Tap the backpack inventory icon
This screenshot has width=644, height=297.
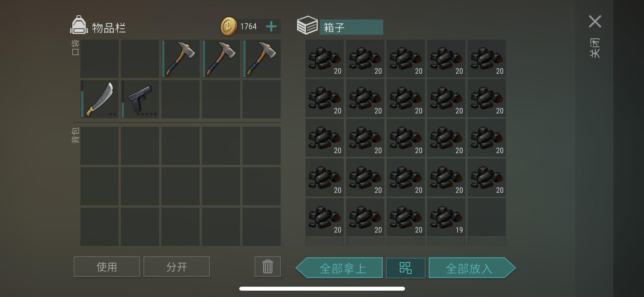79,25
